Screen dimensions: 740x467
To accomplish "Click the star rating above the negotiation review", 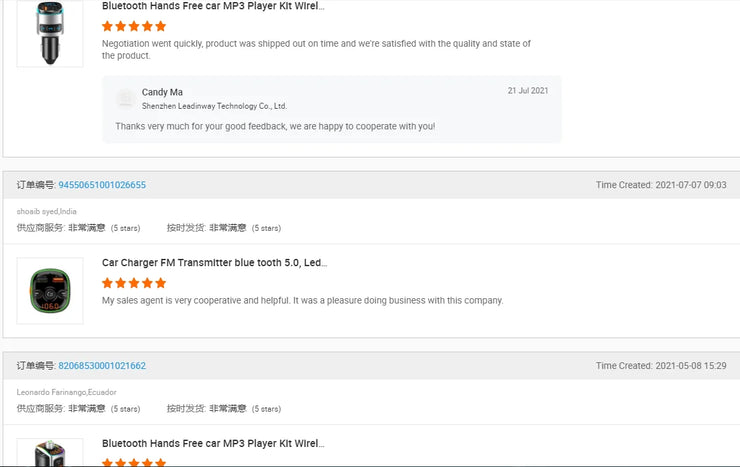I will 134,26.
